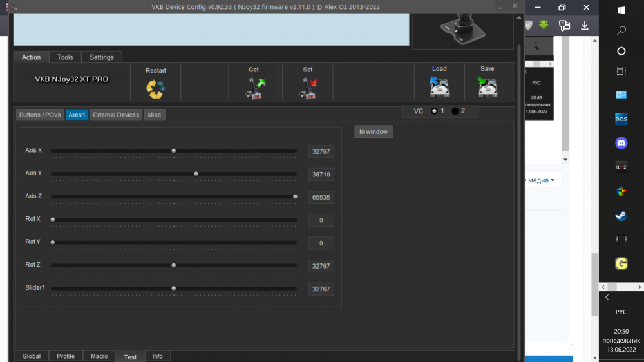Click the Rot Z value field

click(321, 266)
